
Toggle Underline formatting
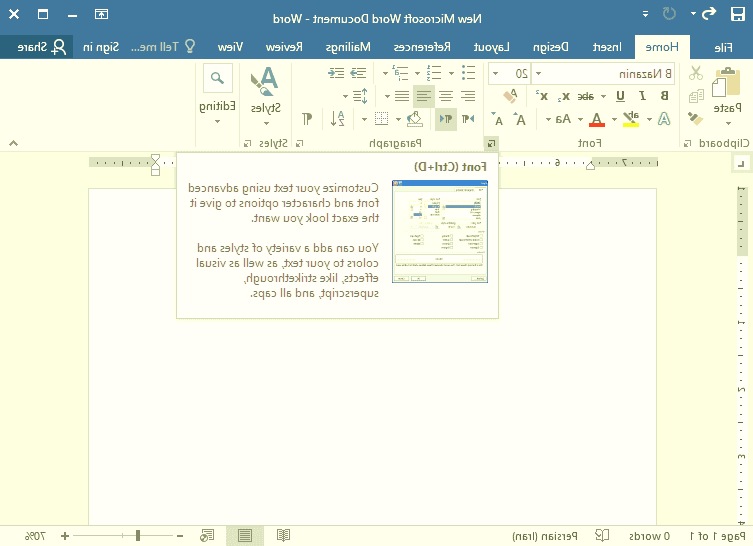(620, 96)
